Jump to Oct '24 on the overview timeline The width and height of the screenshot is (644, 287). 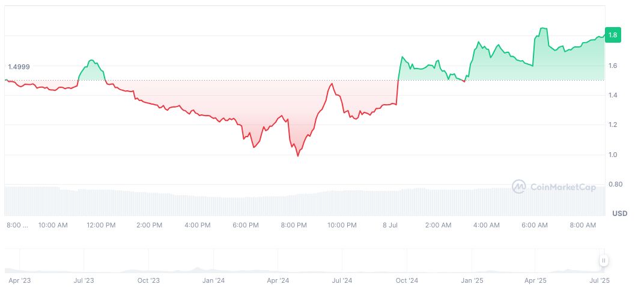click(407, 280)
